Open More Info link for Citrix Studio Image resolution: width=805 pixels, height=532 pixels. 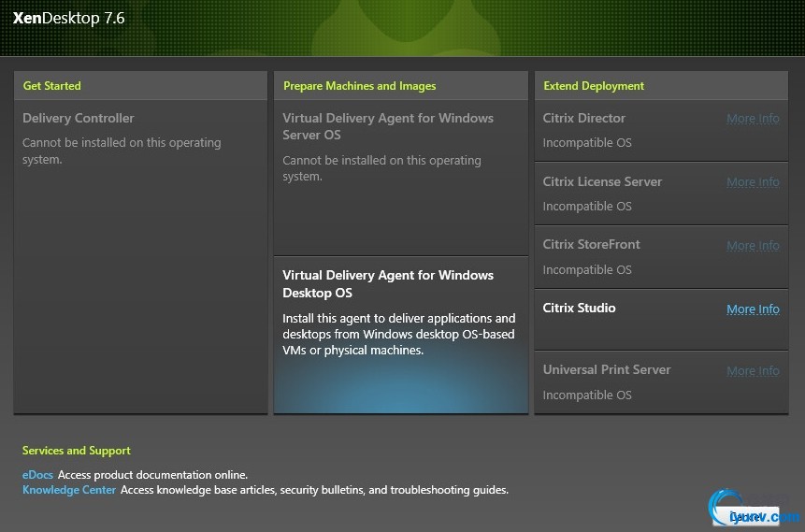753,309
